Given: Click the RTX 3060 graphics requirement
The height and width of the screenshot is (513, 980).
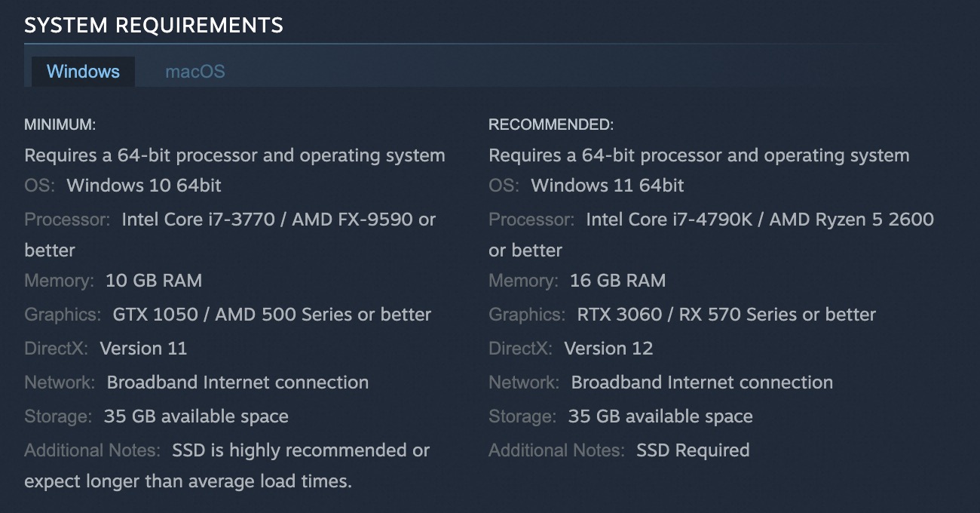Looking at the screenshot, I should [620, 315].
